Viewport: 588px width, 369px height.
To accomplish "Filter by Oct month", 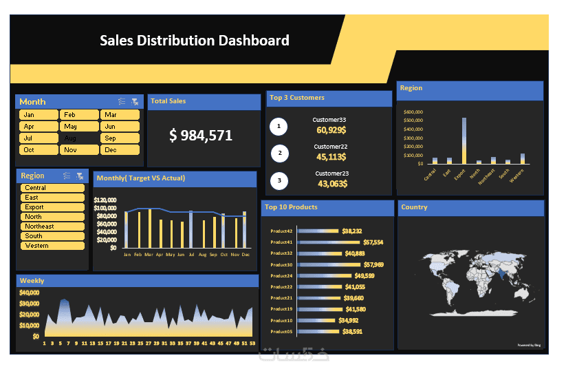I will (39, 150).
